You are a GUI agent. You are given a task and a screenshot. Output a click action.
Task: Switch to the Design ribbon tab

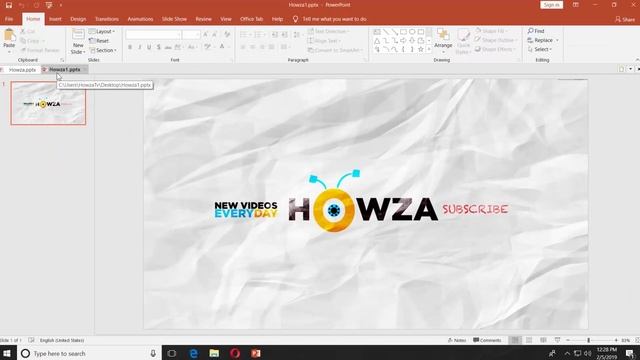78,19
